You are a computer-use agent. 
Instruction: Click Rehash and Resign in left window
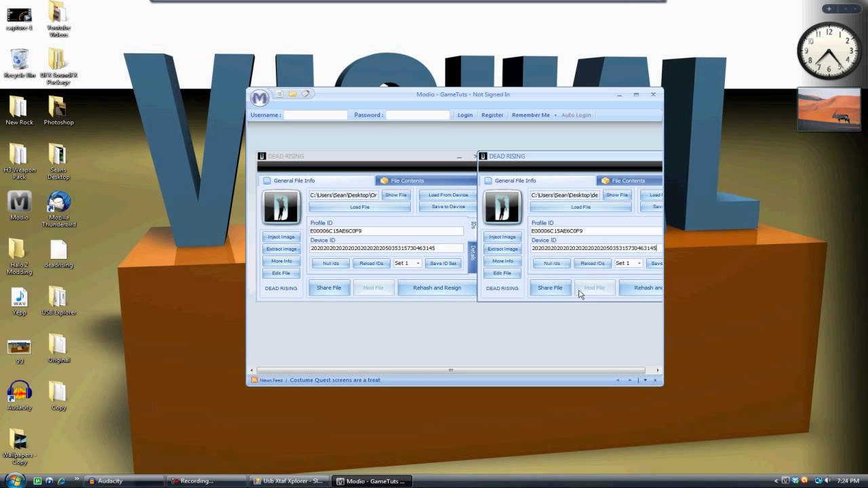437,288
